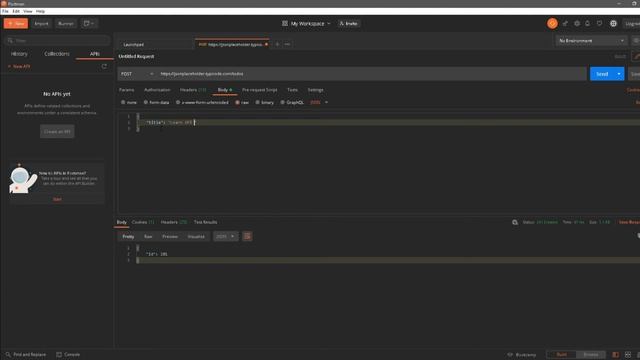640x360 pixels.
Task: Click Start link in the tour card
Action: click(57, 199)
